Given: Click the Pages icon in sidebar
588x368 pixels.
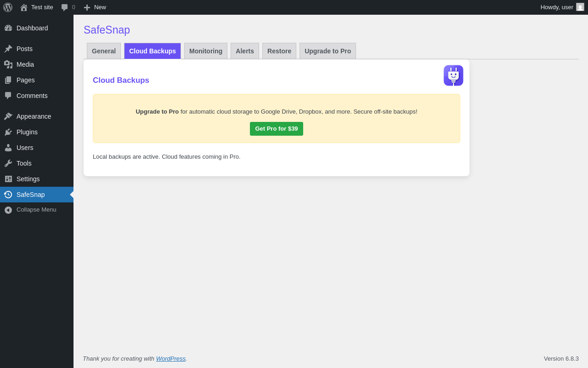Looking at the screenshot, I should point(8,80).
